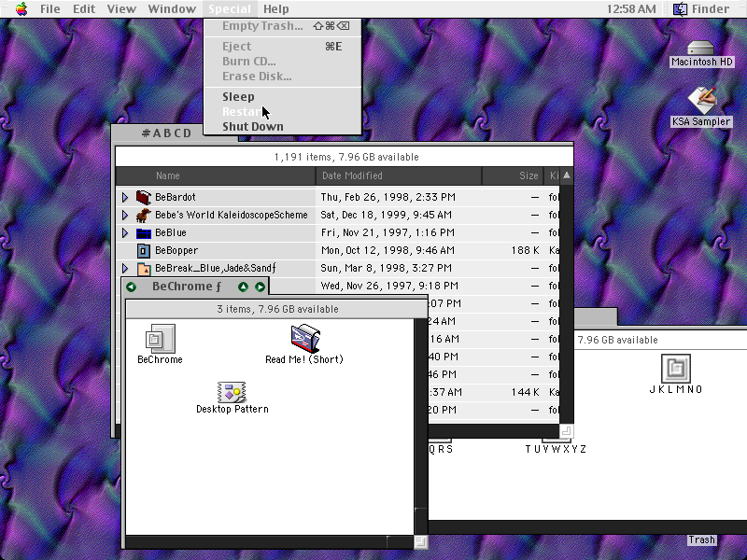747x560 pixels.
Task: Select the T U V W X Y Z folder label
Action: click(556, 449)
